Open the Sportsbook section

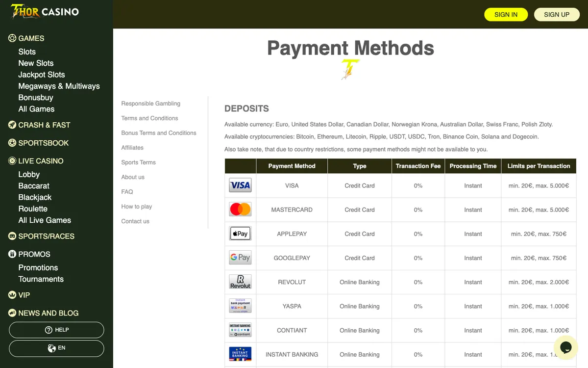(44, 143)
